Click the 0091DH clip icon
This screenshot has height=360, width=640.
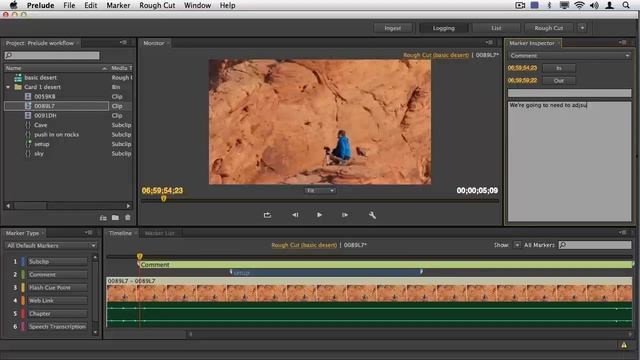(28, 116)
